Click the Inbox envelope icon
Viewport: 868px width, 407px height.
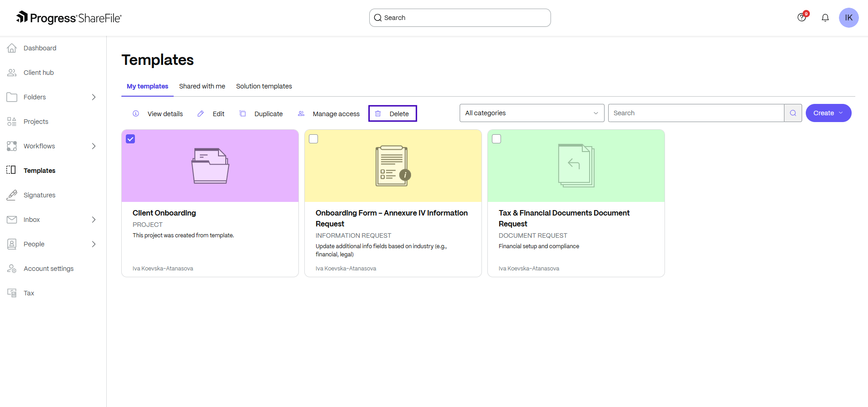[x=12, y=220]
